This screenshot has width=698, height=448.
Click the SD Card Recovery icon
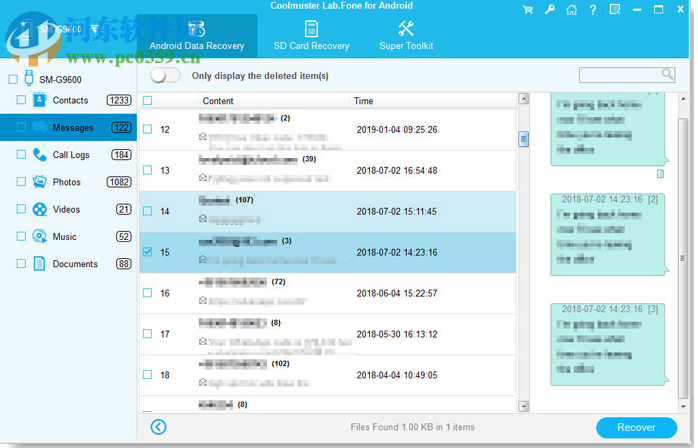click(x=311, y=29)
